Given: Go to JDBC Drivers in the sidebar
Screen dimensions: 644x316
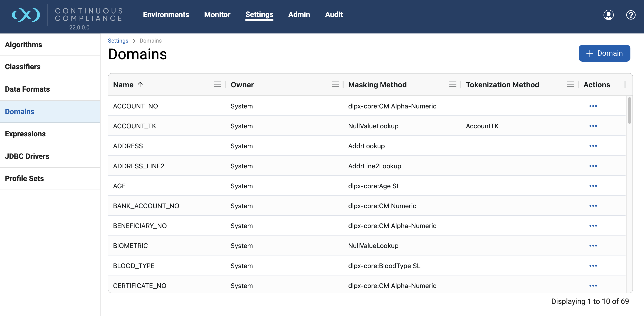Looking at the screenshot, I should click(x=27, y=156).
